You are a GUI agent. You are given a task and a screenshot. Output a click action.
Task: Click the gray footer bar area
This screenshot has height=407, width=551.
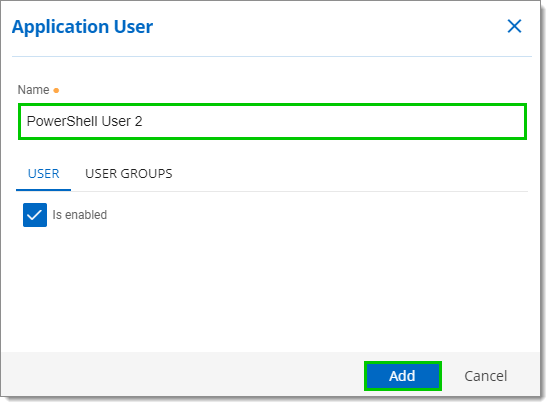(183, 374)
